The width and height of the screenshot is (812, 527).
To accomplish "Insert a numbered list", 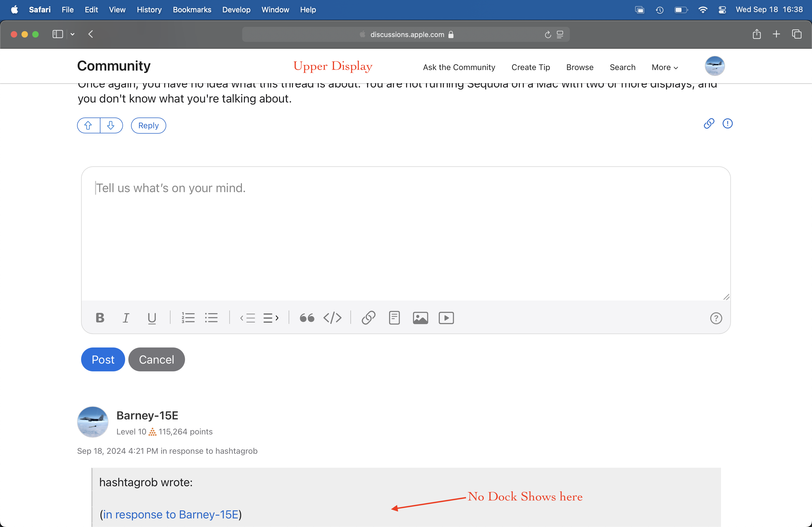I will tap(188, 318).
